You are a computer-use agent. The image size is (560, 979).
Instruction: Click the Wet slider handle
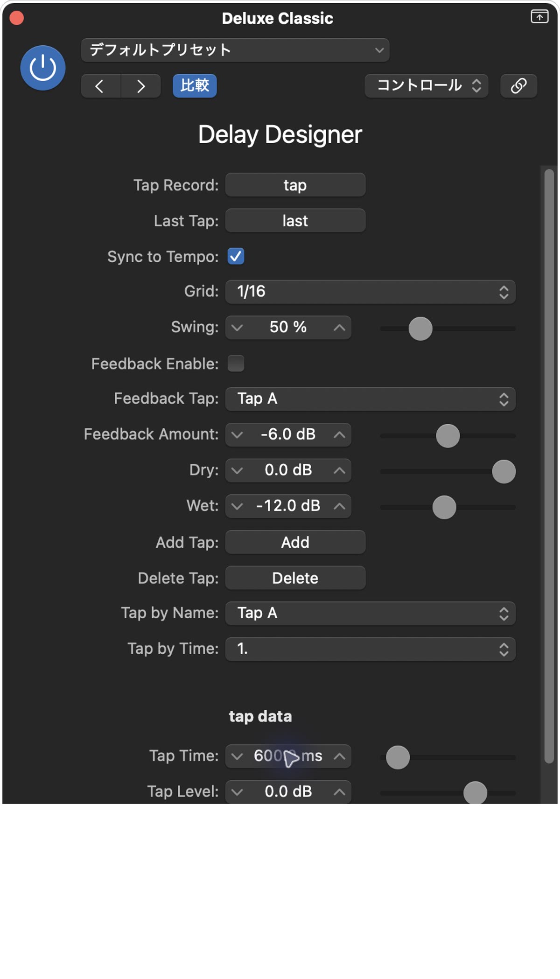tap(444, 507)
